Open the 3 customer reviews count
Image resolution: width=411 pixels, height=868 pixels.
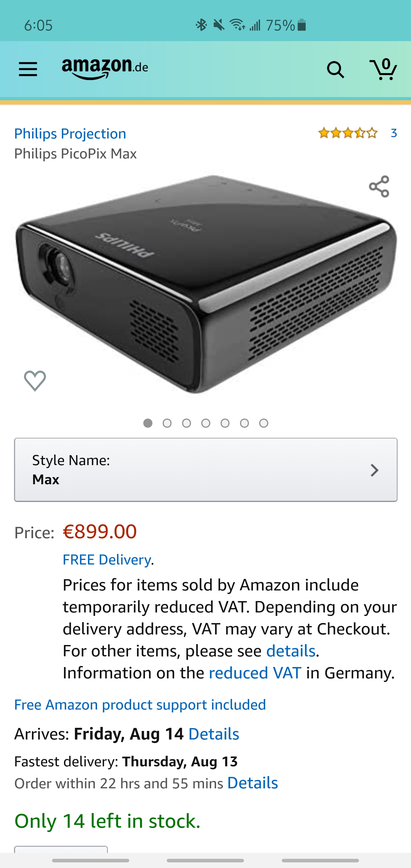394,133
